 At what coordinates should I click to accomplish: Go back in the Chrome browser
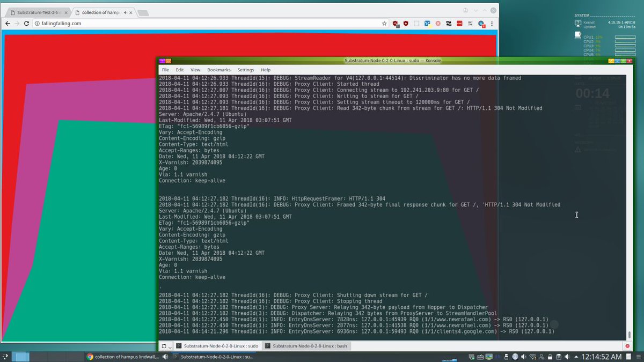click(7, 24)
